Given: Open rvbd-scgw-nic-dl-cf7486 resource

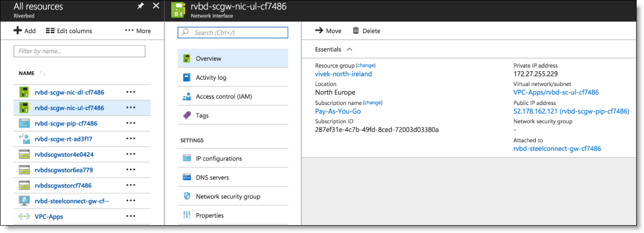Looking at the screenshot, I should pos(69,92).
